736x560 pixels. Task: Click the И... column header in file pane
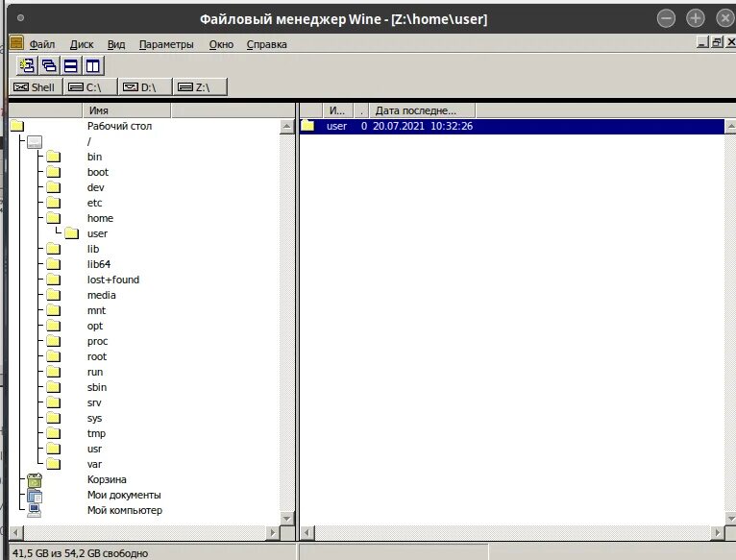pos(337,110)
